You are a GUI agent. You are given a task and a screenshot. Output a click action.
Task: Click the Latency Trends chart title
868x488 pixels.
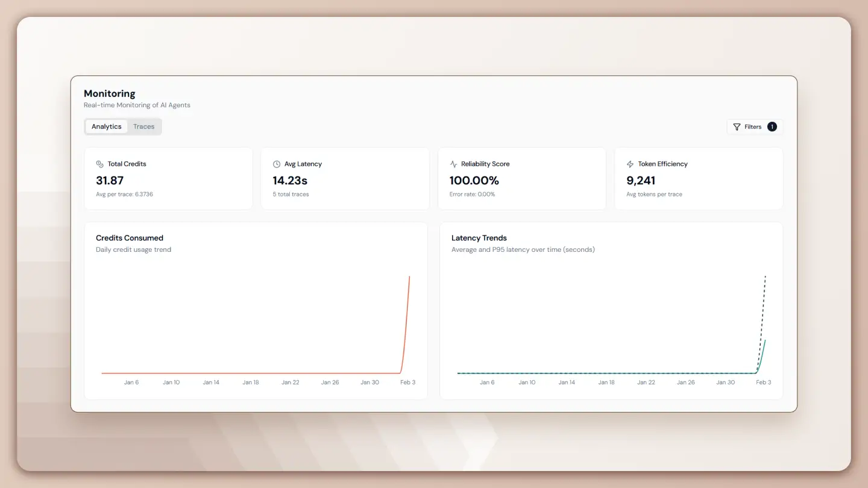[x=479, y=238]
